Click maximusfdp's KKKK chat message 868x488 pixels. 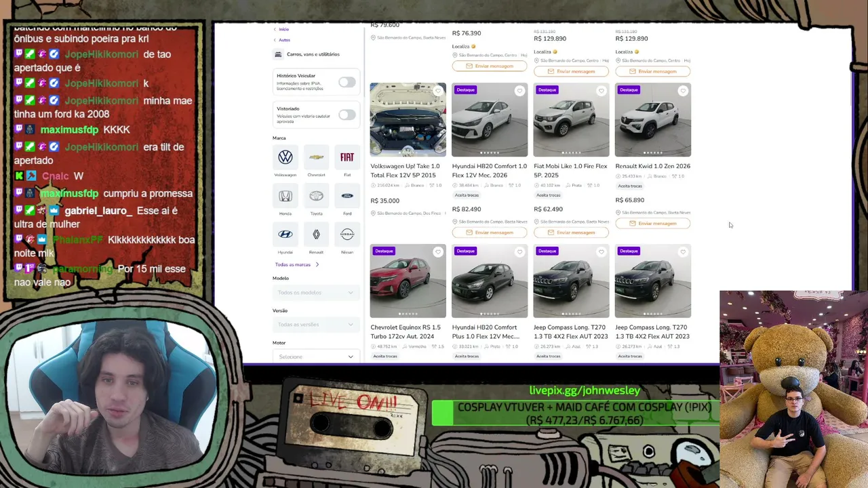coord(117,129)
